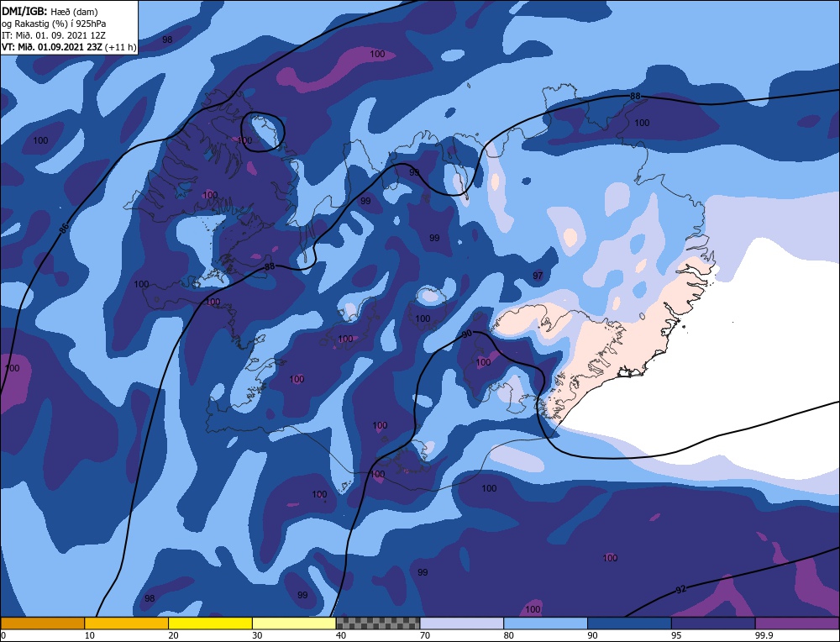Click the '0' legend tick label
The height and width of the screenshot is (642, 840).
coord(3,635)
